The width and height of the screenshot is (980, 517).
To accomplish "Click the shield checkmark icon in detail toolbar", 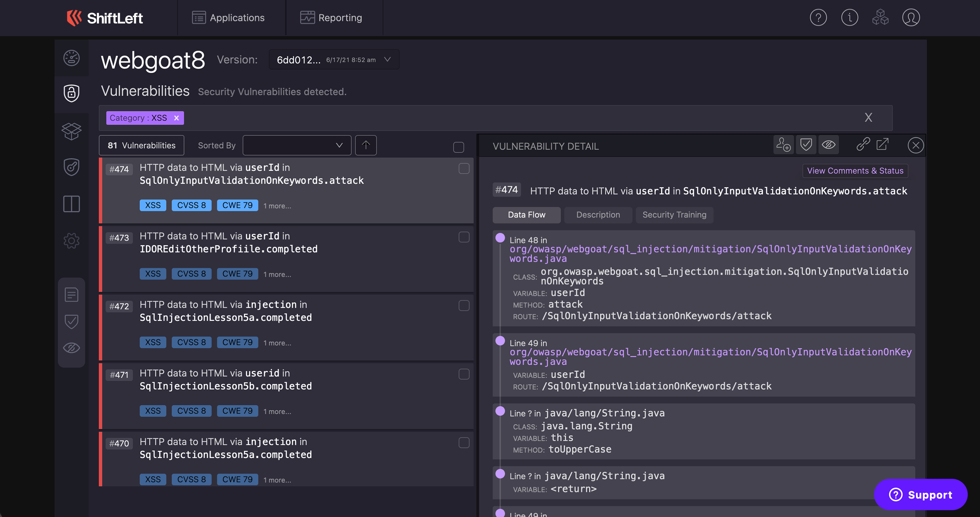I will click(x=806, y=145).
